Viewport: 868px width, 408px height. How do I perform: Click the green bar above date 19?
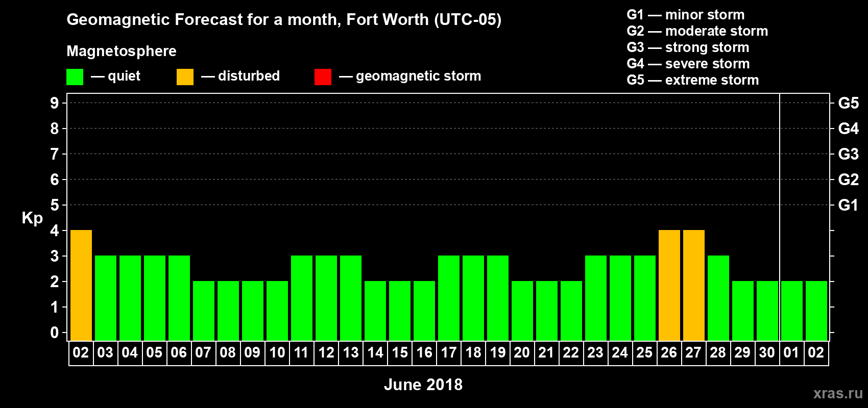(x=497, y=297)
